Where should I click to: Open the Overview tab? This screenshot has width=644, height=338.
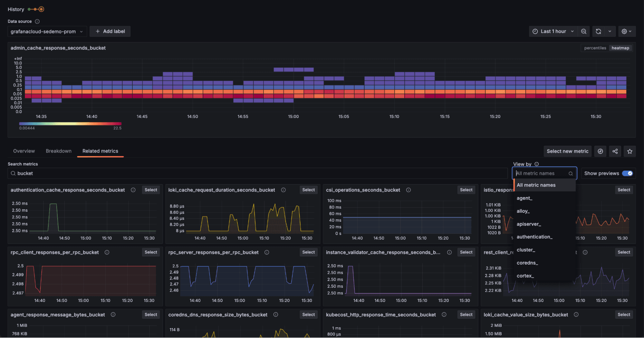pos(24,151)
